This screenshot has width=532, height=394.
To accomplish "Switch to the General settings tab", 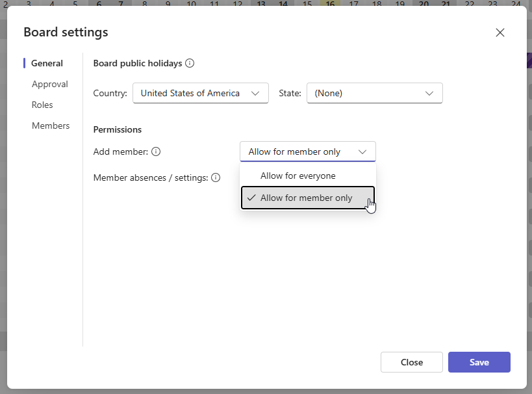I will click(x=47, y=63).
